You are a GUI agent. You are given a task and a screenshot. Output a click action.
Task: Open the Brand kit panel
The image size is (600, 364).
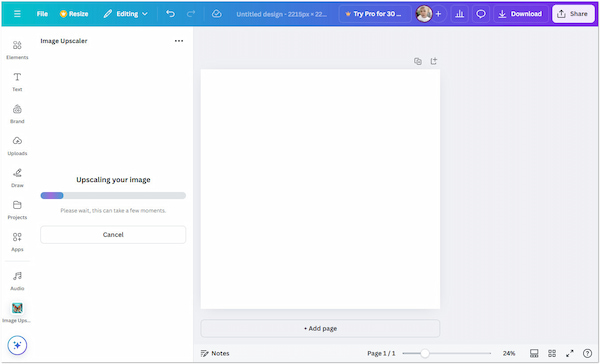[x=17, y=114]
